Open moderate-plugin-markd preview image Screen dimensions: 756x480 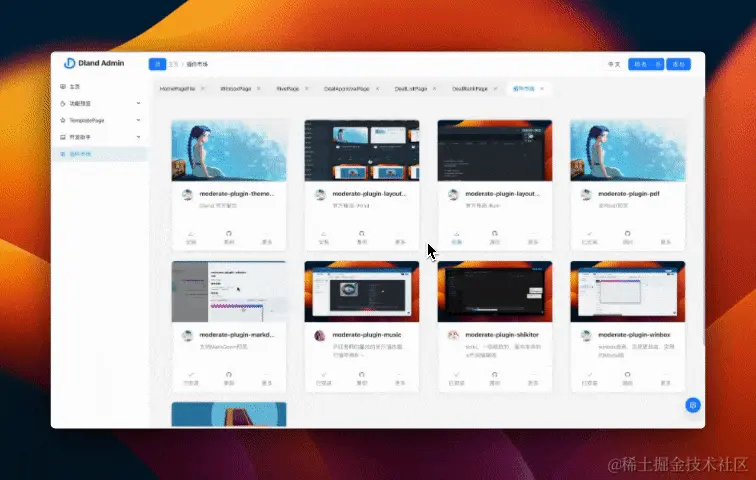tap(229, 292)
